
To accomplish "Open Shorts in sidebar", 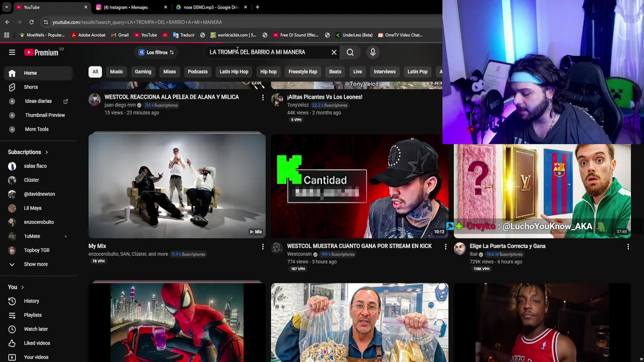I will tap(38, 87).
